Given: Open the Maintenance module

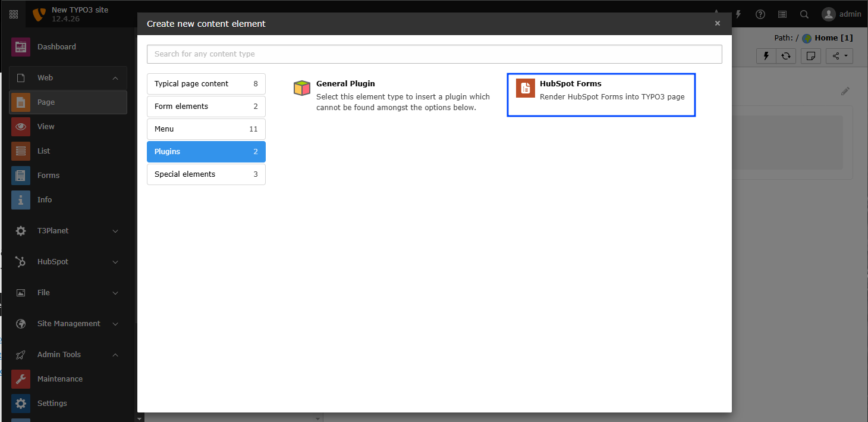Looking at the screenshot, I should 68,379.
